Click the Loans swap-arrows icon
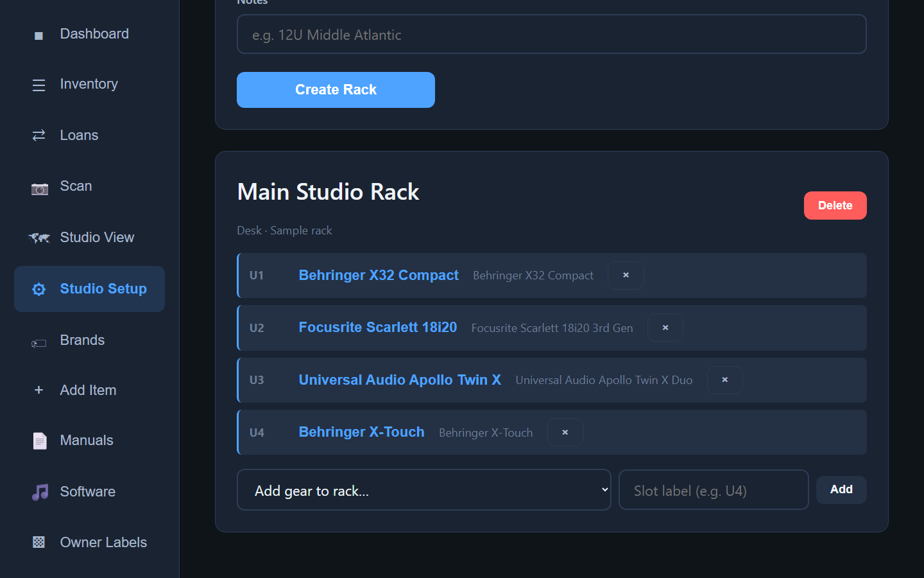 click(x=38, y=135)
